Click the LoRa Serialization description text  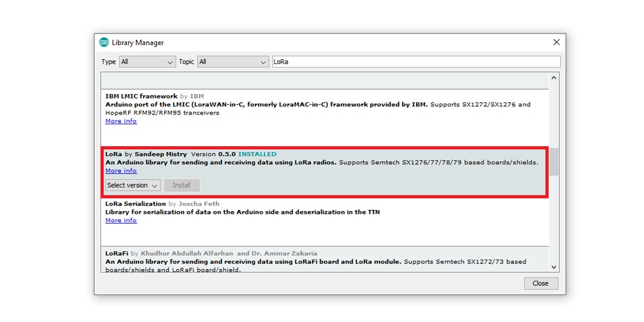242,213
